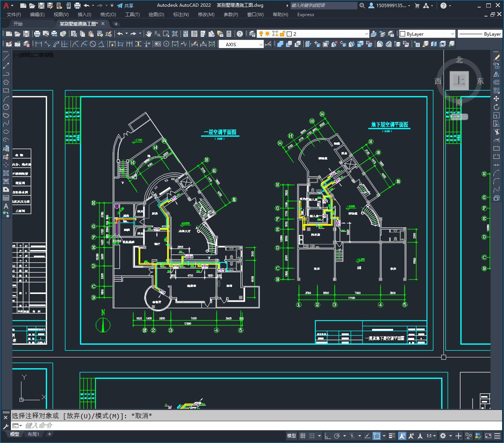Open the layer selection dropdown
Screen dimensions: 504x443
tap(367, 34)
